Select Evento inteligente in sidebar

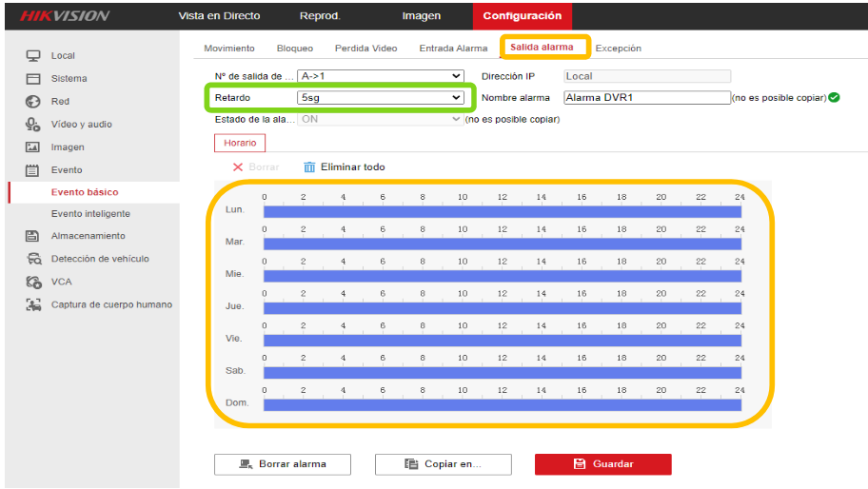click(90, 213)
